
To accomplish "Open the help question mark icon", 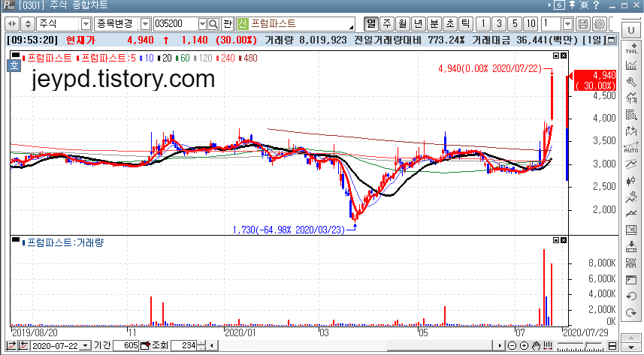I will pos(596,5).
